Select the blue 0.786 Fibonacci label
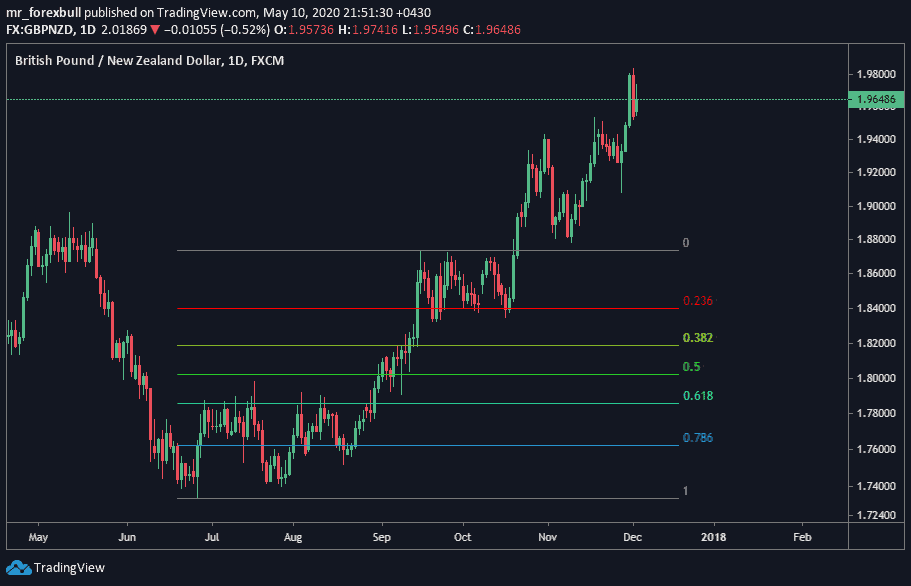Viewport: 911px width, 586px height. point(697,438)
